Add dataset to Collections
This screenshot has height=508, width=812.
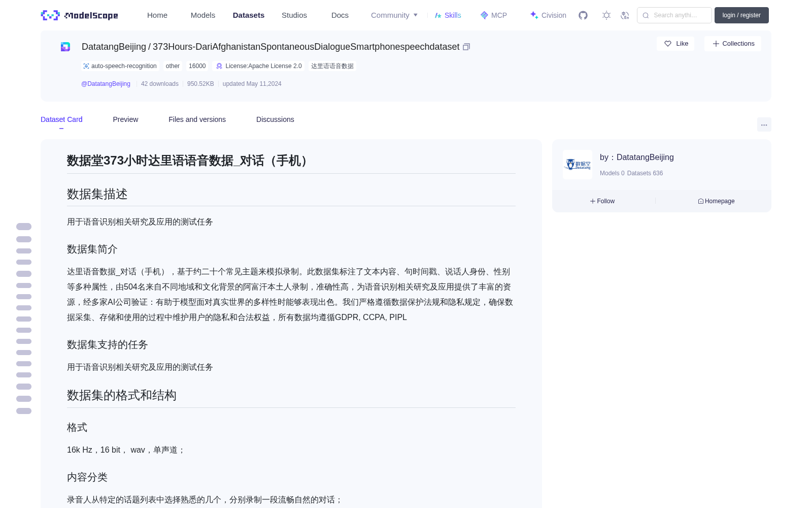(733, 44)
